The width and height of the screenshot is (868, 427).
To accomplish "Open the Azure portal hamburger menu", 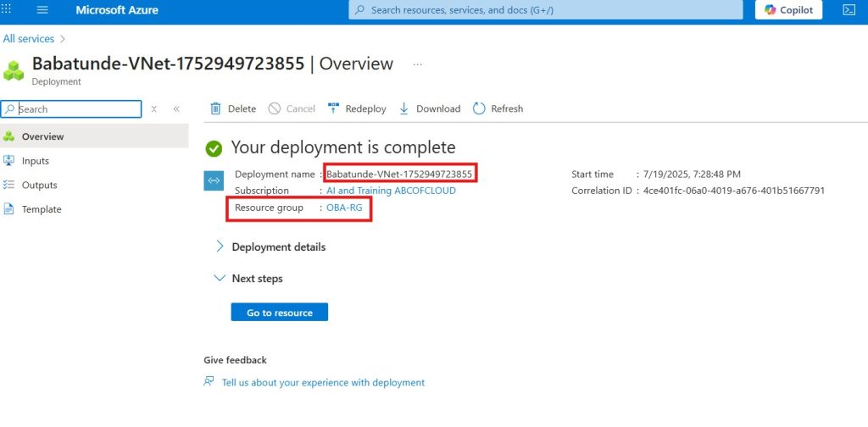I will click(x=43, y=10).
